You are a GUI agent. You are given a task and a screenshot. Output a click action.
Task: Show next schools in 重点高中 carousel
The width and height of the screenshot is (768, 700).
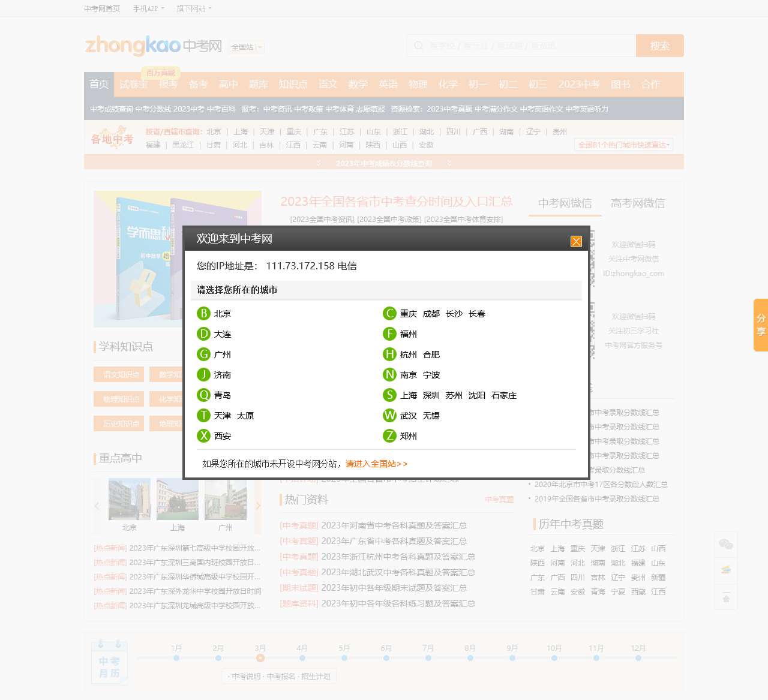pos(258,506)
